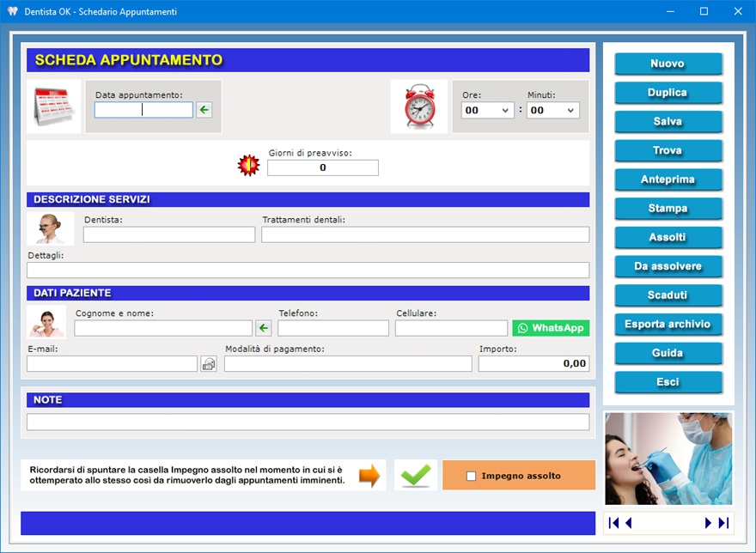Click the red alarm clock icon

(x=419, y=106)
